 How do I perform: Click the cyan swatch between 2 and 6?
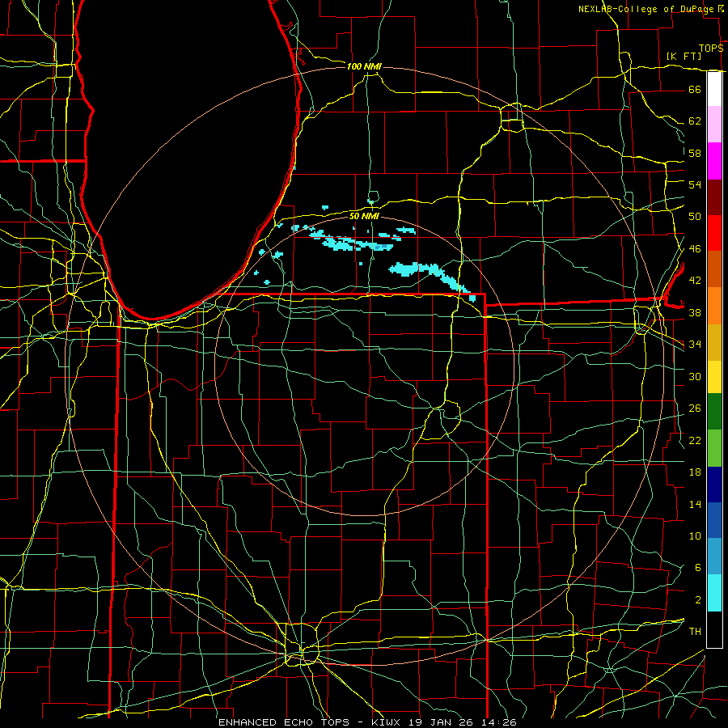click(x=714, y=593)
